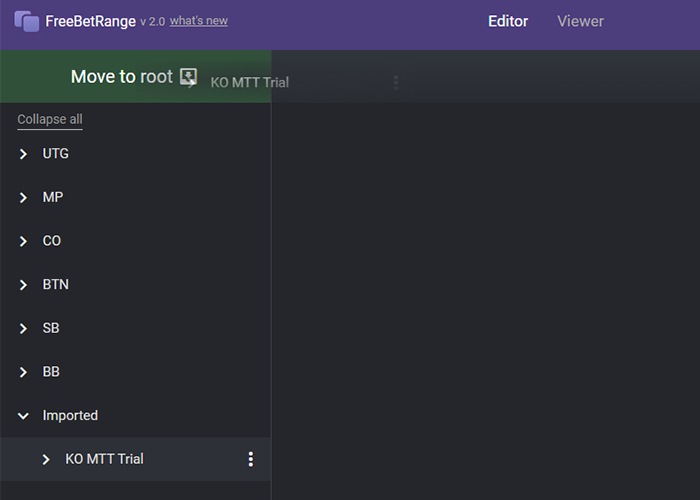This screenshot has width=700, height=500.
Task: Click the Move to root button
Action: pos(136,77)
